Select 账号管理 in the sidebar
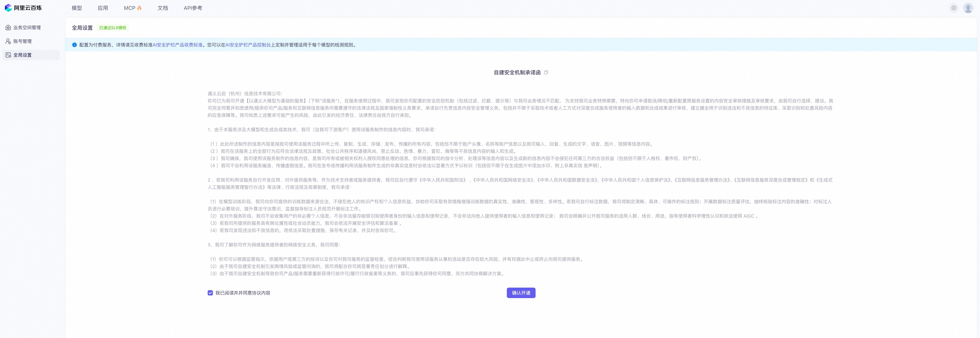Viewport: 980px width, 338px height. [31, 41]
